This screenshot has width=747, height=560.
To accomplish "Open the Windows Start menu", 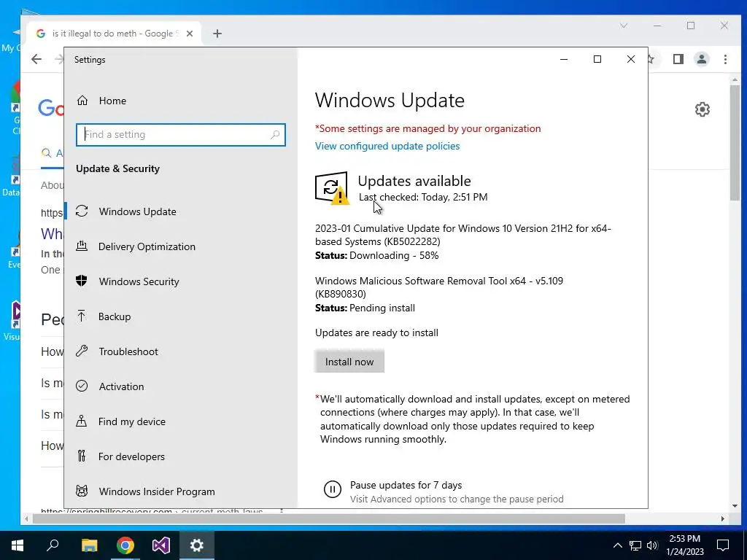I will click(x=18, y=545).
